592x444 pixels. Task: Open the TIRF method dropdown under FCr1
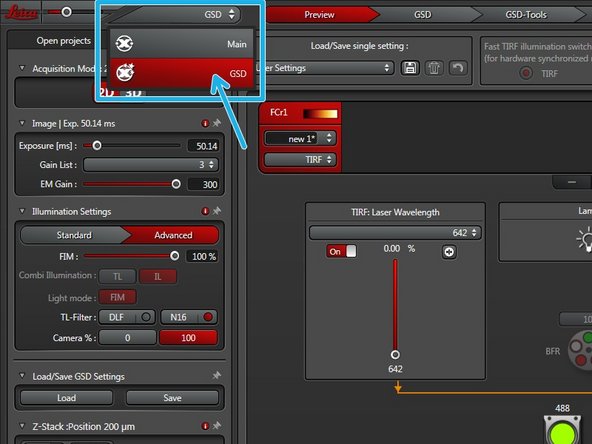click(299, 160)
